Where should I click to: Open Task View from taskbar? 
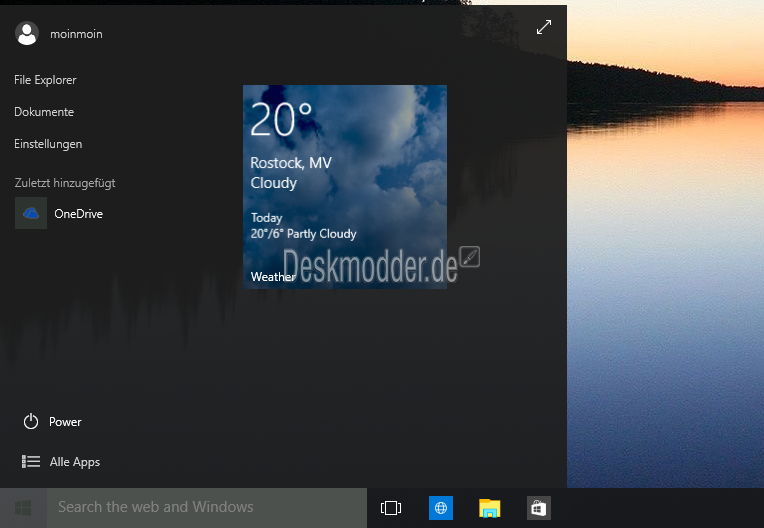point(391,508)
